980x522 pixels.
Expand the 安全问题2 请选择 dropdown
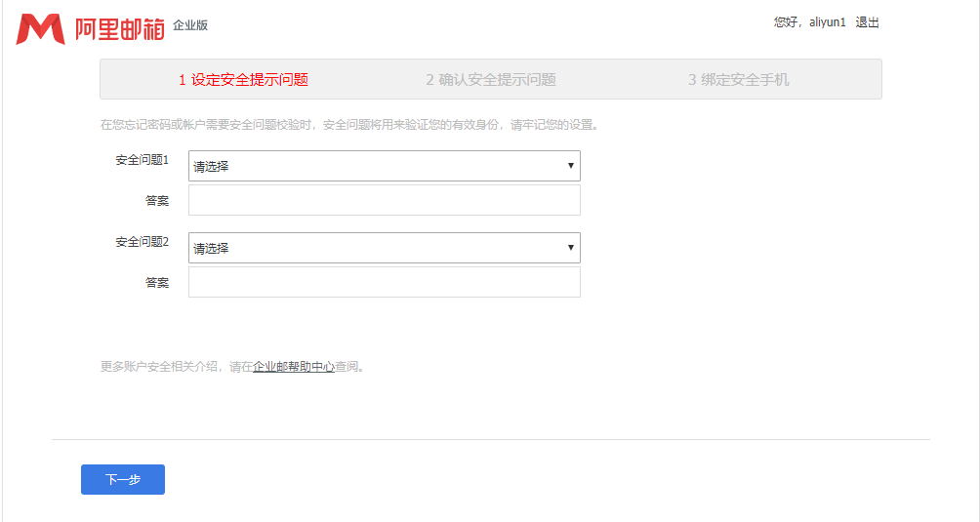[x=384, y=248]
